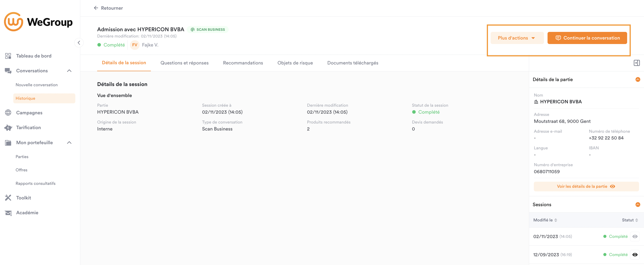Viewport: 644px width, 265px height.
Task: Click the Interne session origin value
Action: [x=105, y=129]
